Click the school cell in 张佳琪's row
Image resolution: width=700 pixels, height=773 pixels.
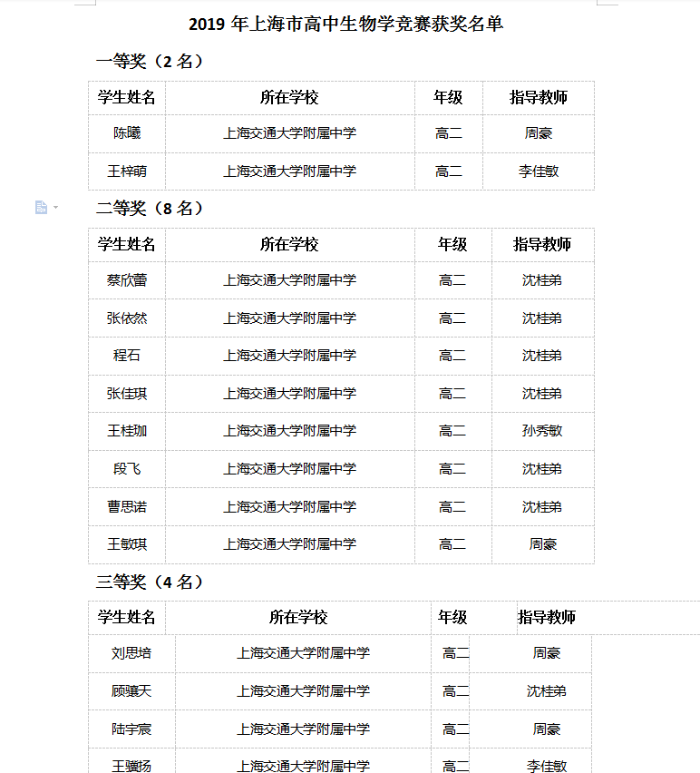289,394
